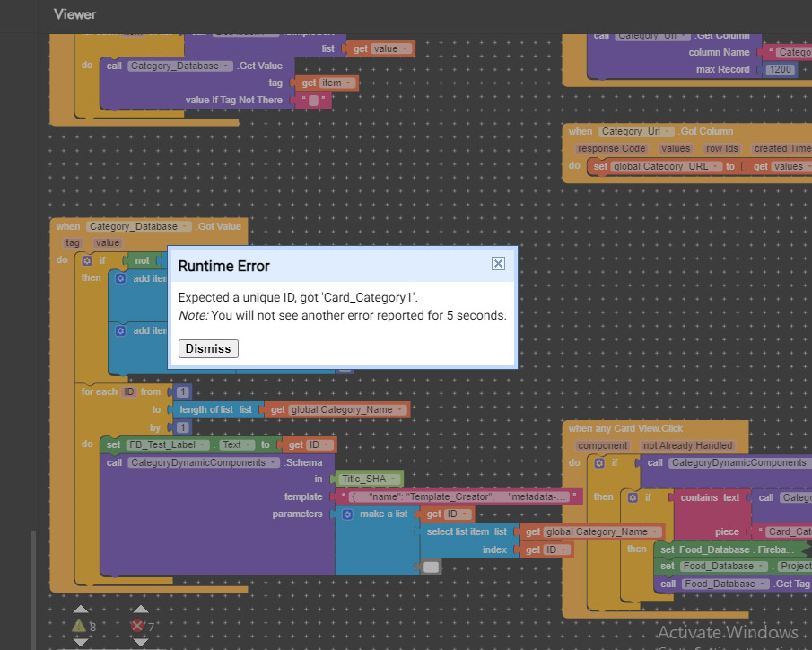
Task: Select the 'length of list' block
Action: click(x=216, y=410)
